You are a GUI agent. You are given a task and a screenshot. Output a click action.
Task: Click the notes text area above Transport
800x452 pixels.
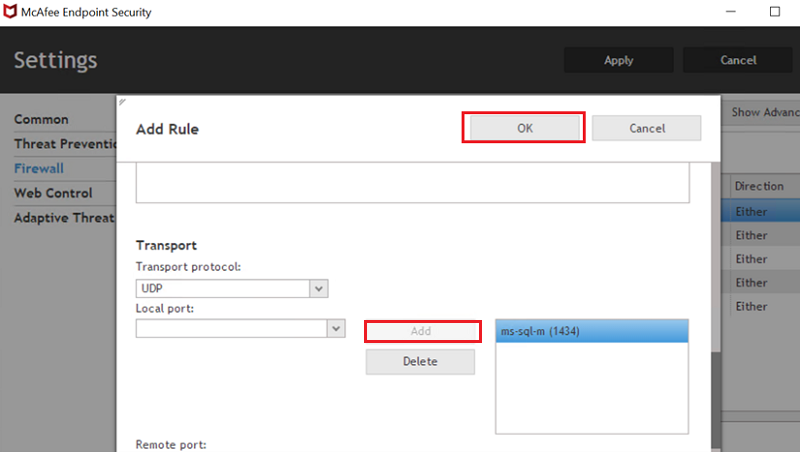click(412, 183)
